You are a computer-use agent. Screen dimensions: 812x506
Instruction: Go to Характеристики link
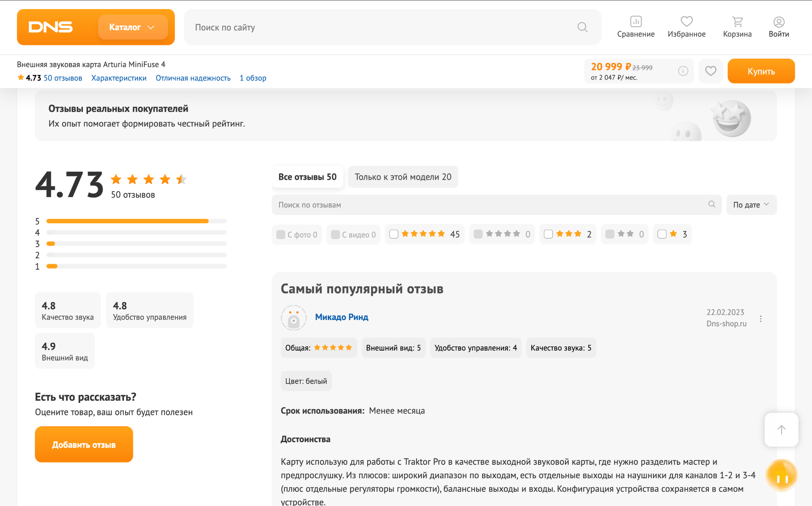click(119, 78)
